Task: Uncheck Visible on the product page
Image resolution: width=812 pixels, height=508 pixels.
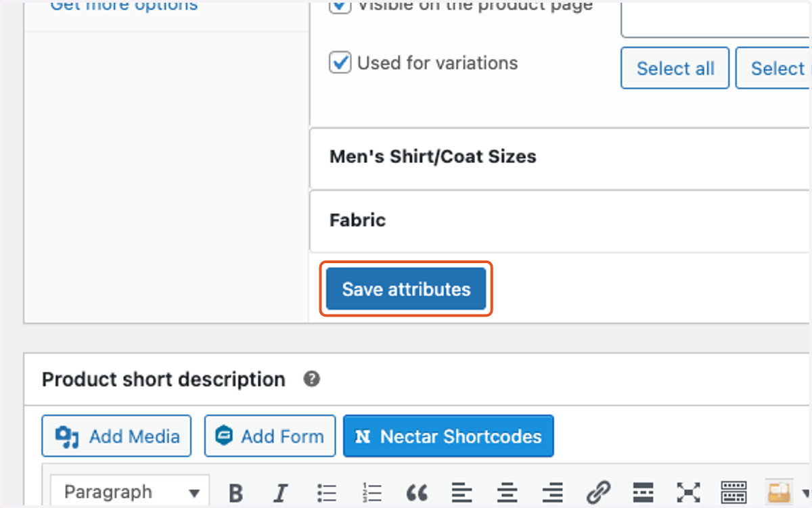Action: point(340,6)
